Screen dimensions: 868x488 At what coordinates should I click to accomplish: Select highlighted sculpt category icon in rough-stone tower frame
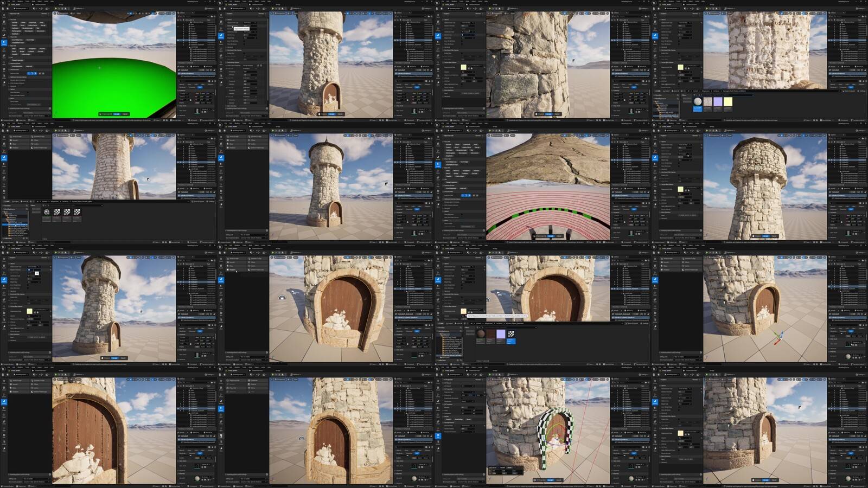point(221,36)
